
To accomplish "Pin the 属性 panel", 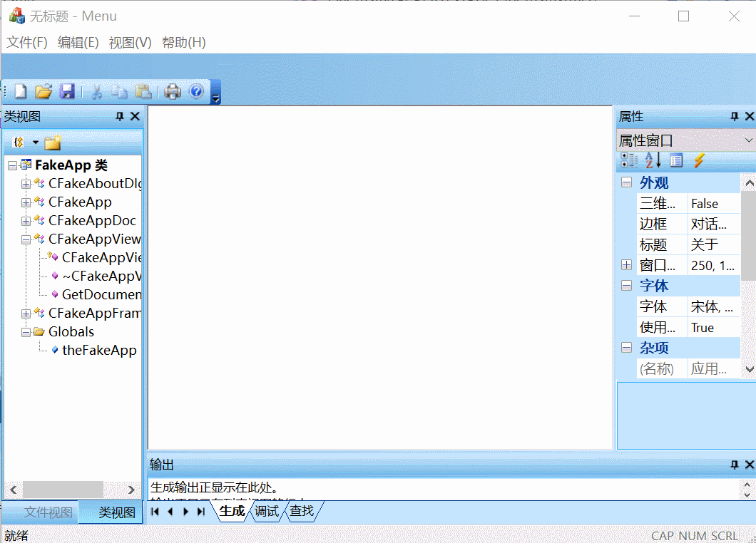I will pos(735,116).
